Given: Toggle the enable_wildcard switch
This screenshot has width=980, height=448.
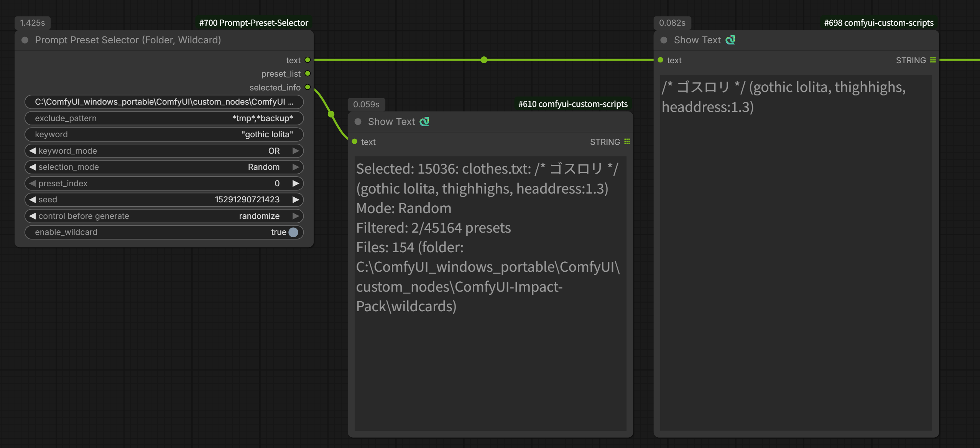Looking at the screenshot, I should [293, 232].
